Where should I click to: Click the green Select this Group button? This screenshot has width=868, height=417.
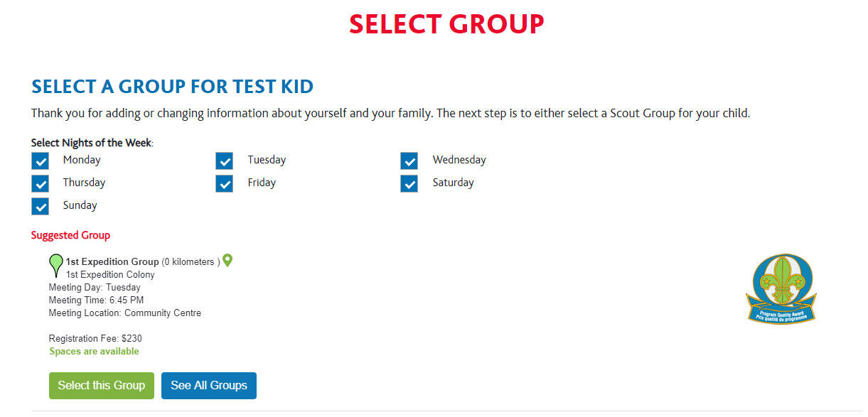[x=102, y=386]
